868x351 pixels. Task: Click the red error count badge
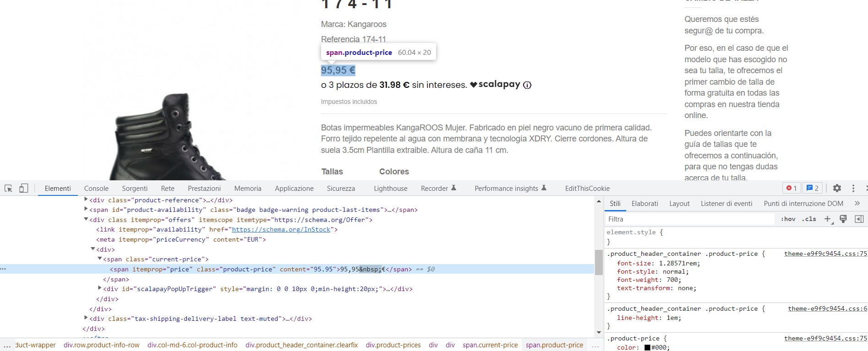click(792, 188)
